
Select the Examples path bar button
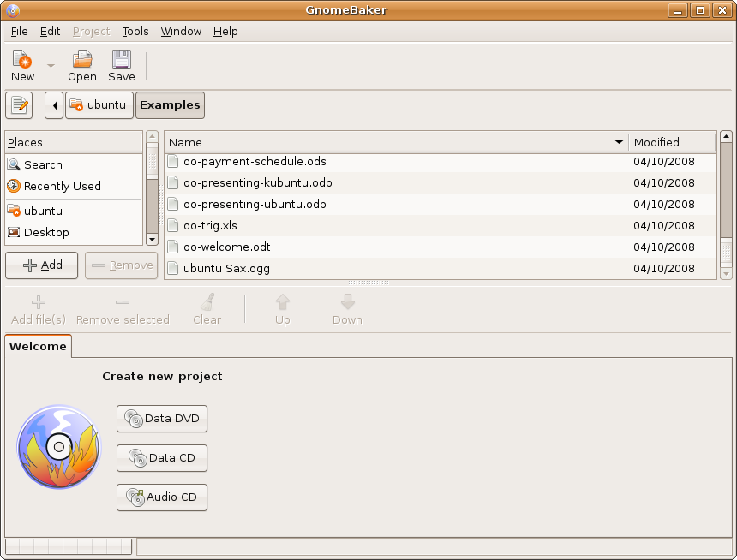170,105
